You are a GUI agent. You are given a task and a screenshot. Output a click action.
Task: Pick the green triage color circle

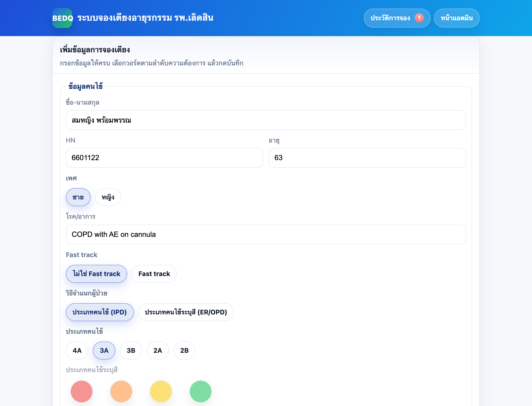click(x=200, y=391)
